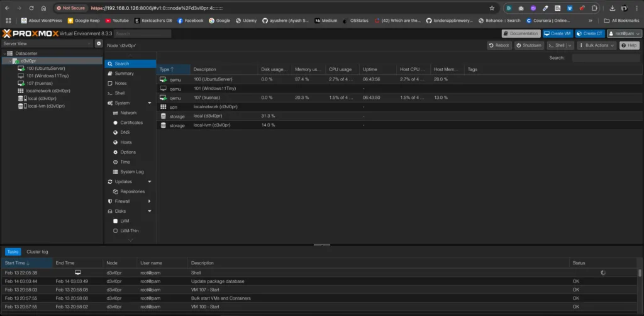
Task: Select Datacenter in resource tree
Action: coord(26,54)
